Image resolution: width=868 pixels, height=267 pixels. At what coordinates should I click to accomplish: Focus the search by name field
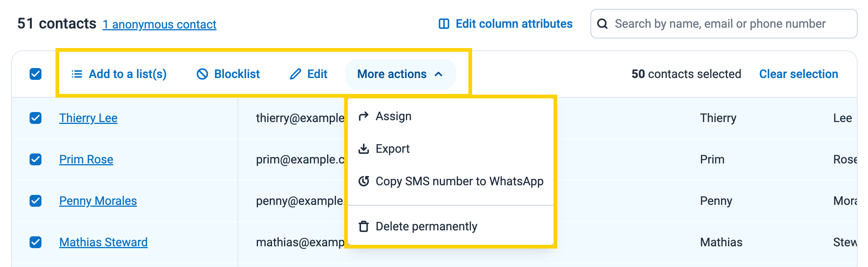pyautogui.click(x=724, y=24)
